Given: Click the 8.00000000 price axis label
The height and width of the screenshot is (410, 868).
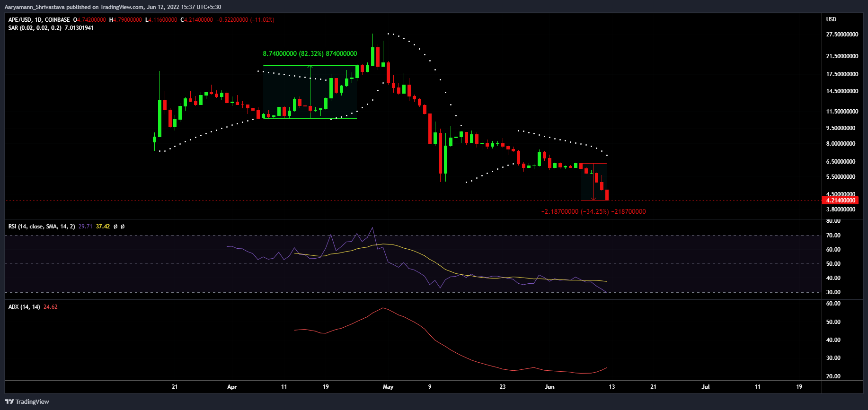Looking at the screenshot, I should click(841, 144).
